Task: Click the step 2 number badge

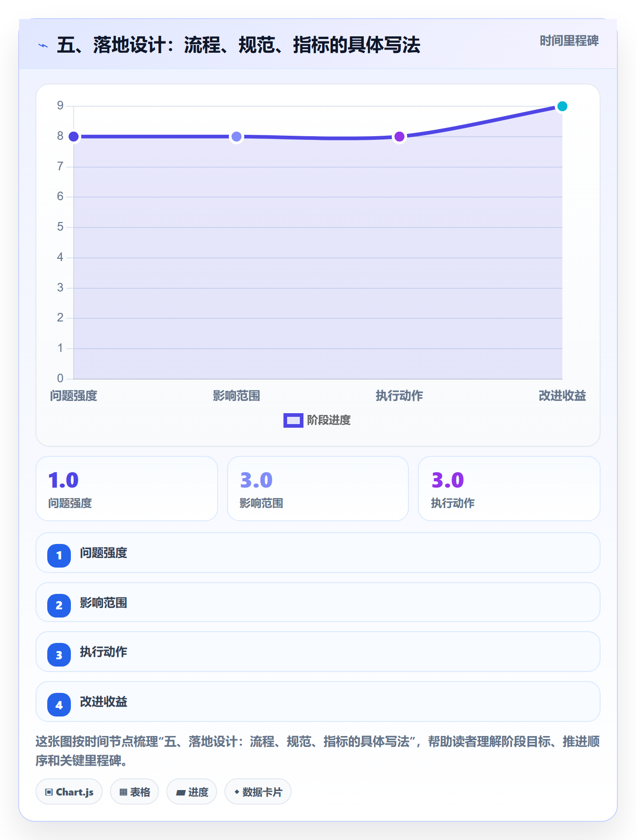Action: click(59, 605)
